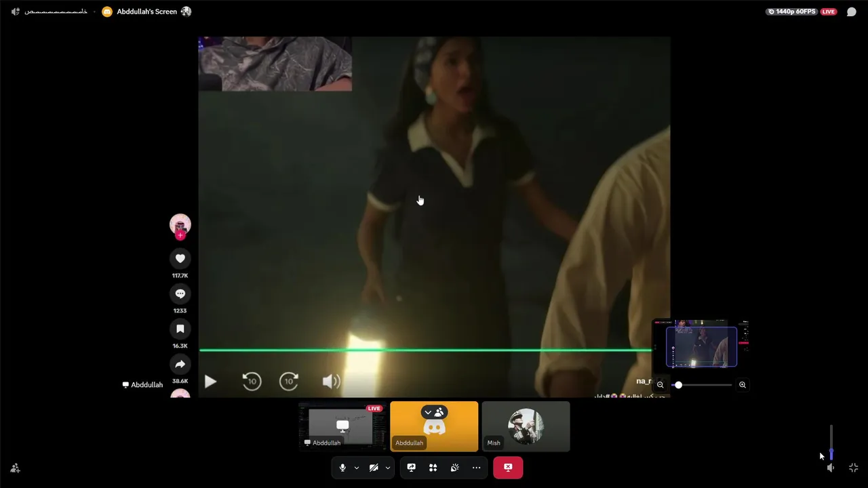Click the zoom preview minimap
The height and width of the screenshot is (488, 868).
click(x=701, y=344)
